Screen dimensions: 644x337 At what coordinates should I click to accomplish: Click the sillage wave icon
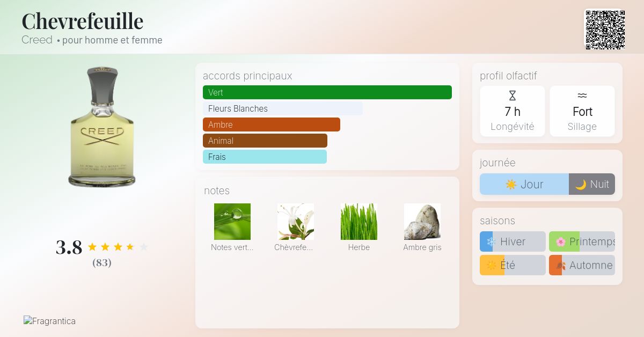(x=582, y=96)
